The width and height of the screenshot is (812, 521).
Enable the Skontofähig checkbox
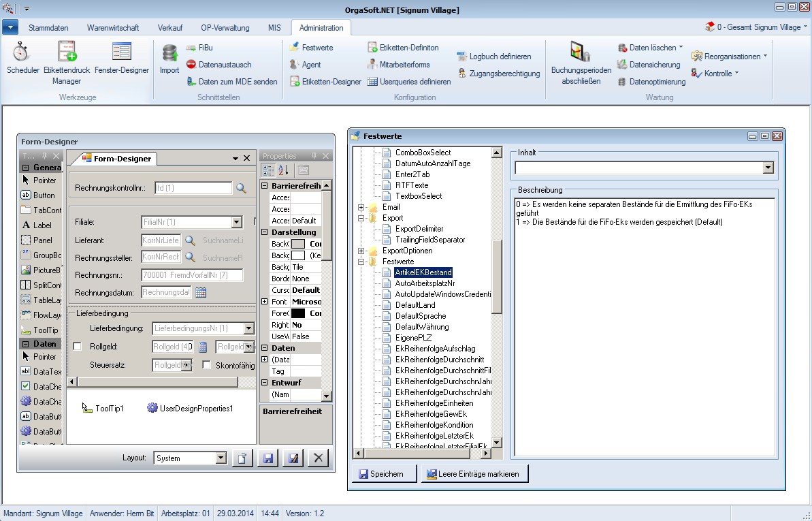click(206, 365)
